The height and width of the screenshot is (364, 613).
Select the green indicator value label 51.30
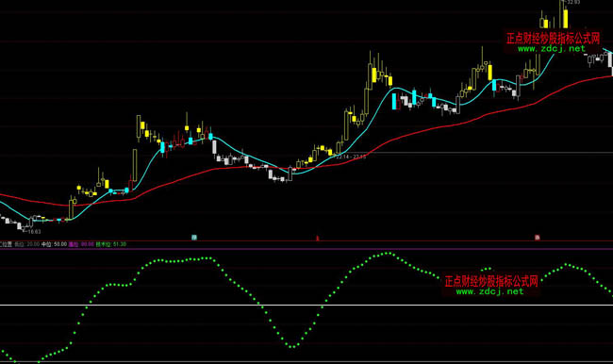pos(119,244)
